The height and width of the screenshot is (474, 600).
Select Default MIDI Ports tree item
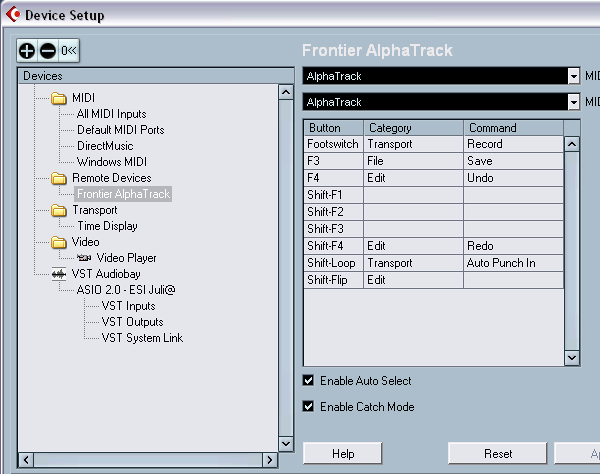121,130
